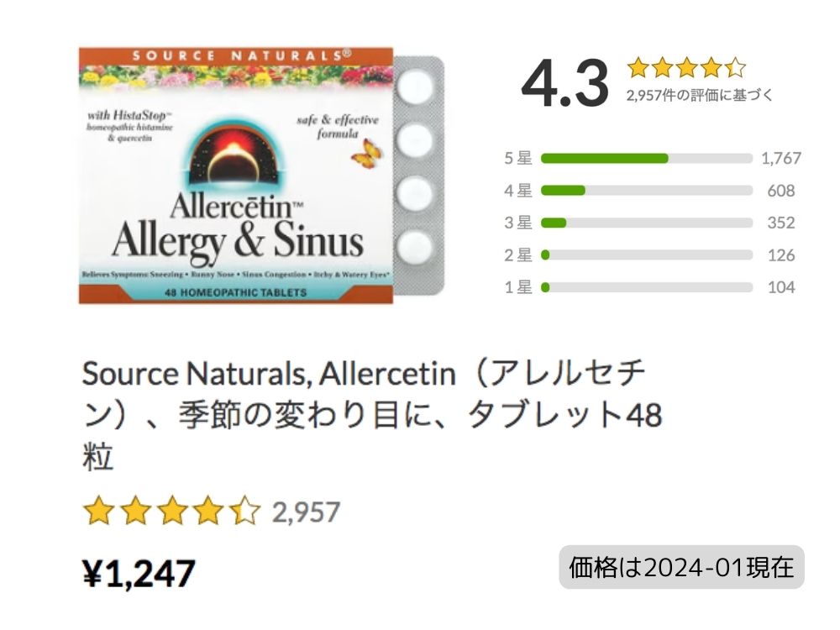Viewport: 840px width, 630px height.
Task: Select the 3 星 rating bar
Action: click(x=646, y=223)
